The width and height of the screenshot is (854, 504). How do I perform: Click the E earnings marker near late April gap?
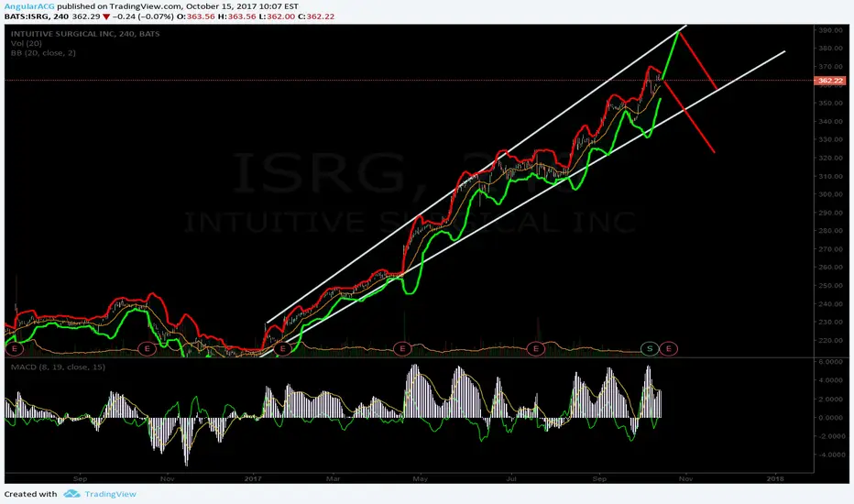pos(402,349)
